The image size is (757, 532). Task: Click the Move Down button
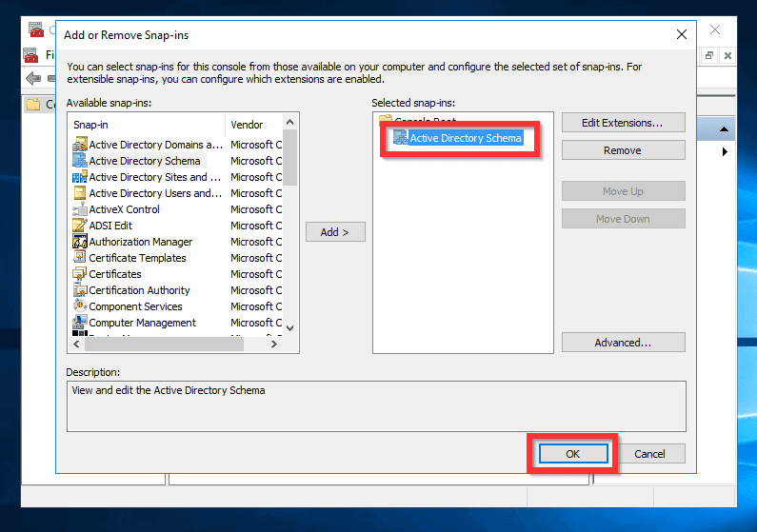(623, 219)
